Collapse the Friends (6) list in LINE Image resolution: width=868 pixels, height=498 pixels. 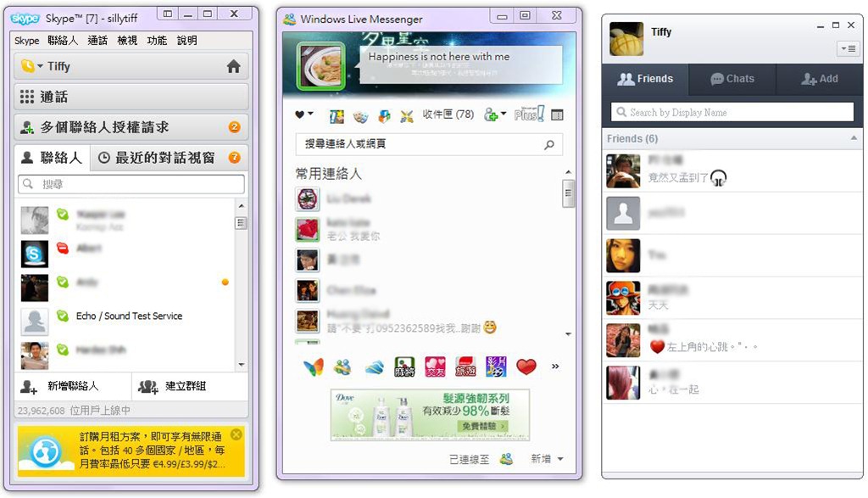point(854,138)
